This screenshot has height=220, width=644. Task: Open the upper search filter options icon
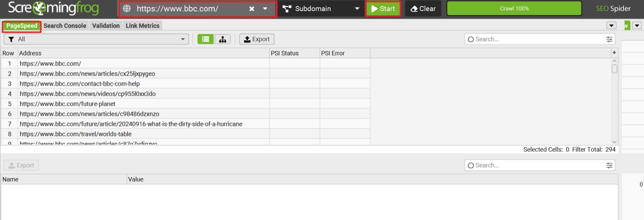click(610, 39)
